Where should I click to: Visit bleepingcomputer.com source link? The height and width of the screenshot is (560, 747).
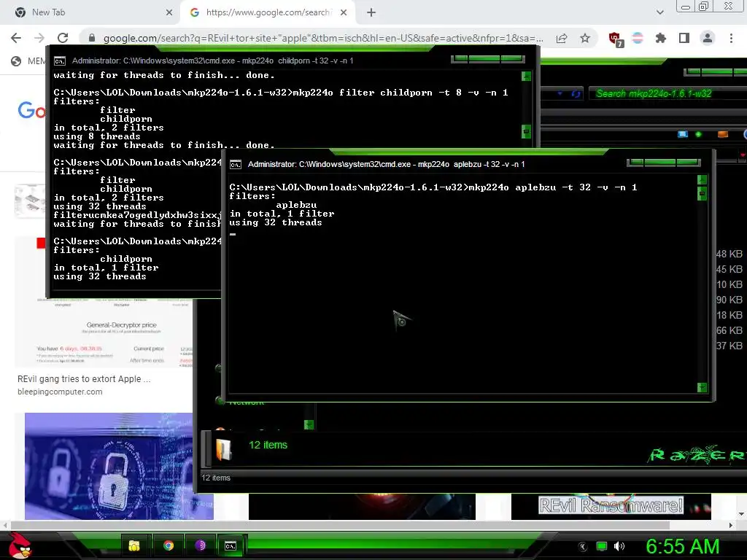tap(60, 392)
